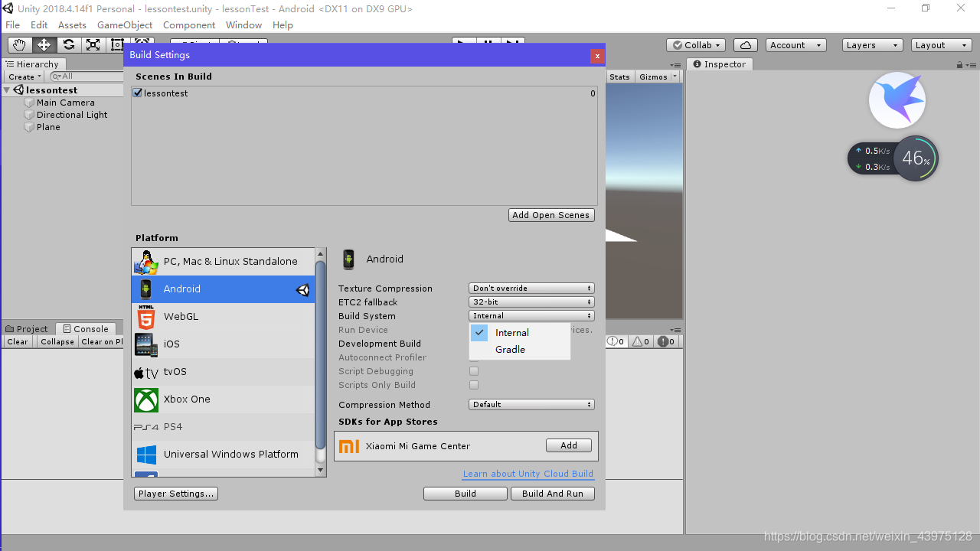This screenshot has width=980, height=551.
Task: Open the Assets menu
Action: point(72,25)
